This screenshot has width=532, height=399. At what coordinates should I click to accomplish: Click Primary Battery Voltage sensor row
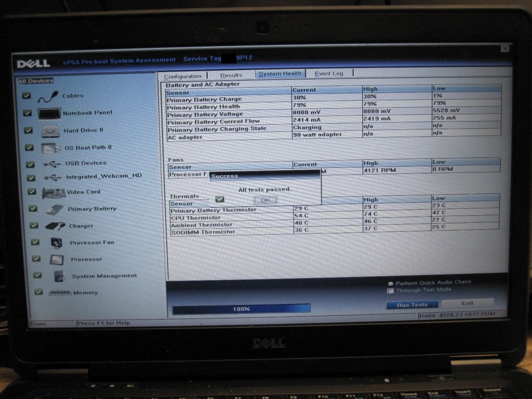coord(334,113)
